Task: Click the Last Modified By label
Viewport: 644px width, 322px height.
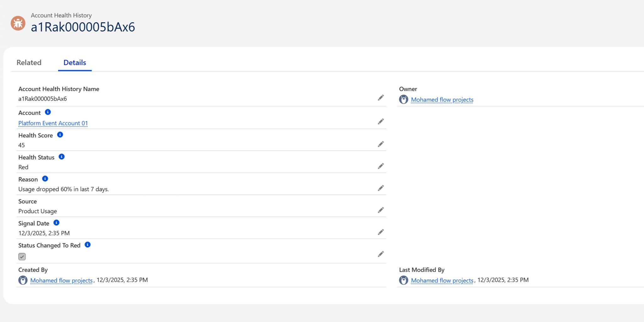Action: (422, 270)
